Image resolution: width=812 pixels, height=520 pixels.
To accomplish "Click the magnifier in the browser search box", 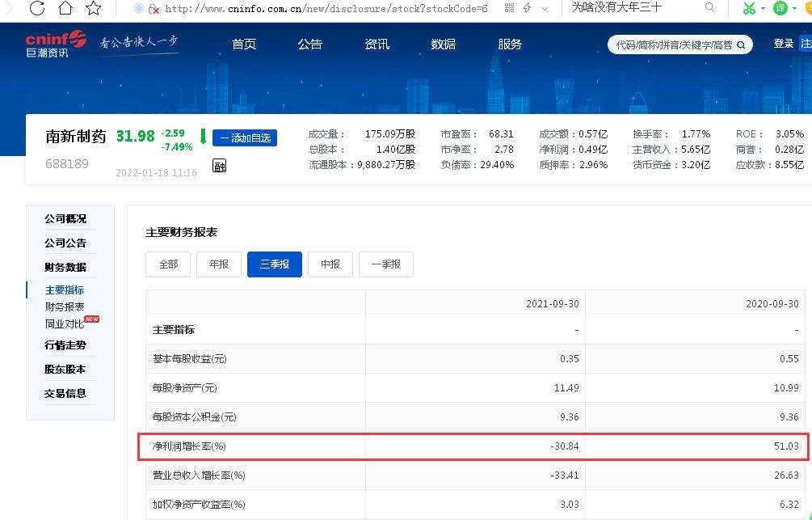I will pyautogui.click(x=710, y=7).
